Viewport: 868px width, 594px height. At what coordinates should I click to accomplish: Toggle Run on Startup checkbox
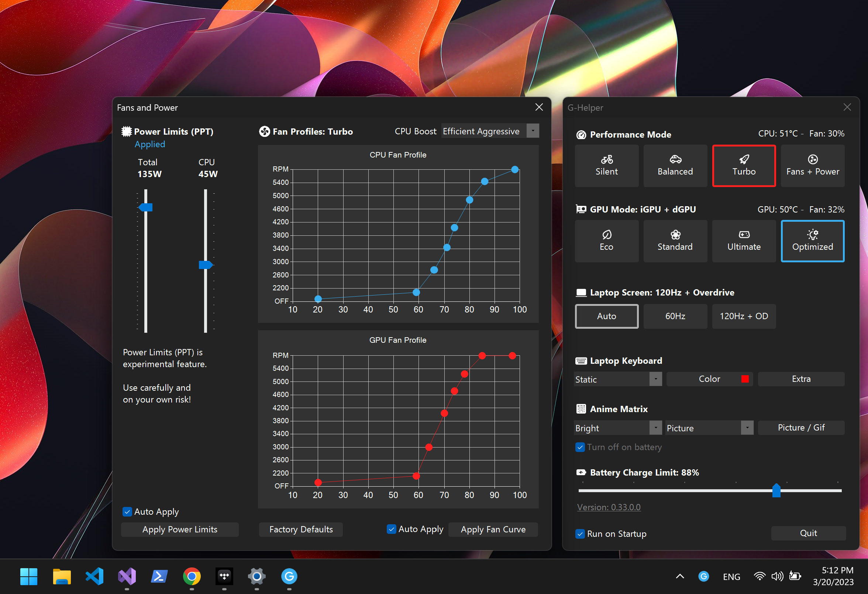pos(580,534)
